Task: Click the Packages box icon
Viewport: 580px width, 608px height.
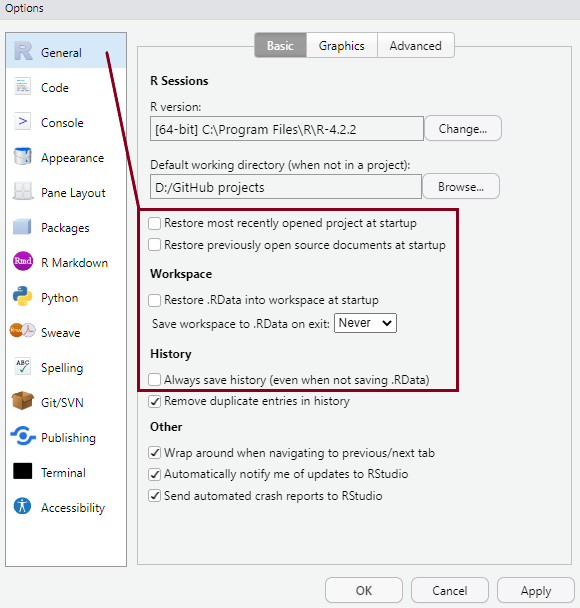Action: tap(22, 227)
